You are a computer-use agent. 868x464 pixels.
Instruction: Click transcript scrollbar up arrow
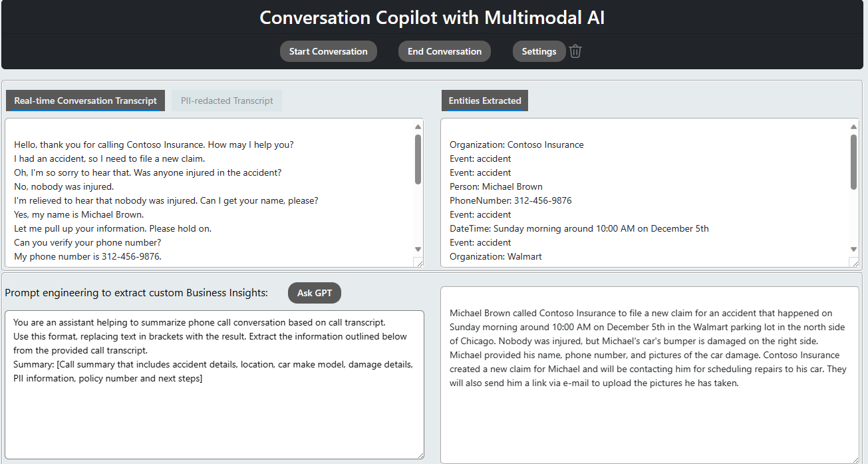point(418,126)
